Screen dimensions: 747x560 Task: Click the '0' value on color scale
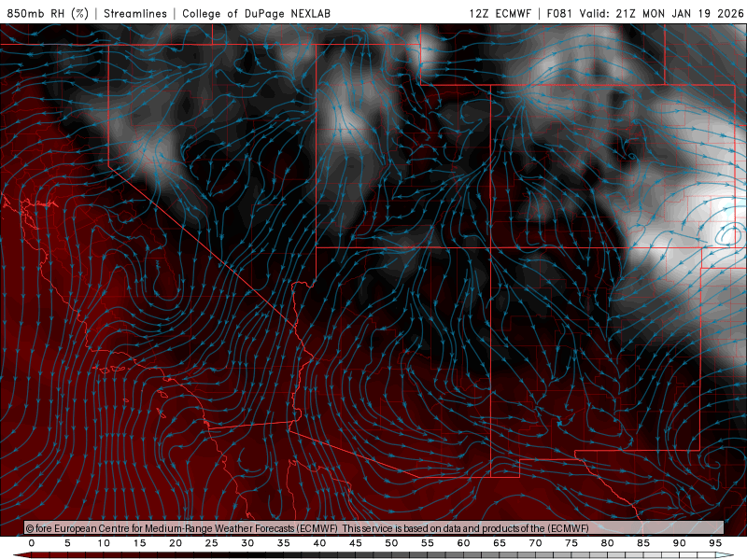[x=32, y=543]
